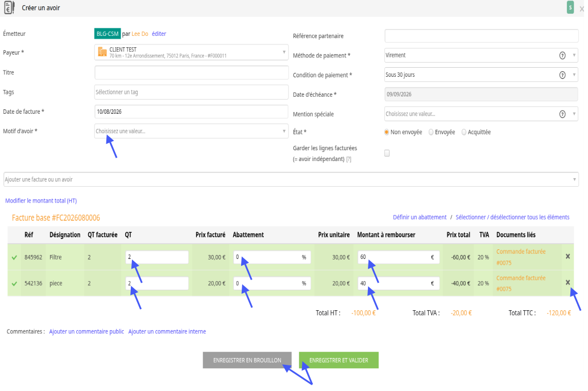Click the Total TVA value -20,00 €

pyautogui.click(x=461, y=313)
